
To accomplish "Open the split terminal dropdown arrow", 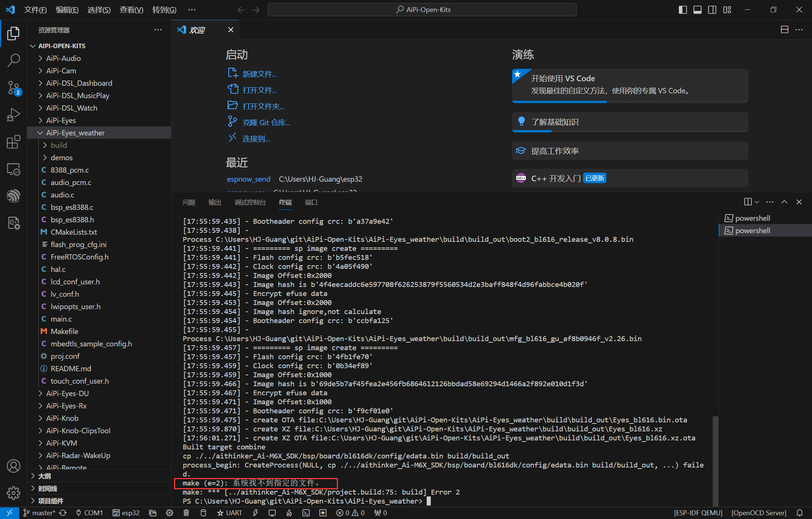I will tap(757, 202).
